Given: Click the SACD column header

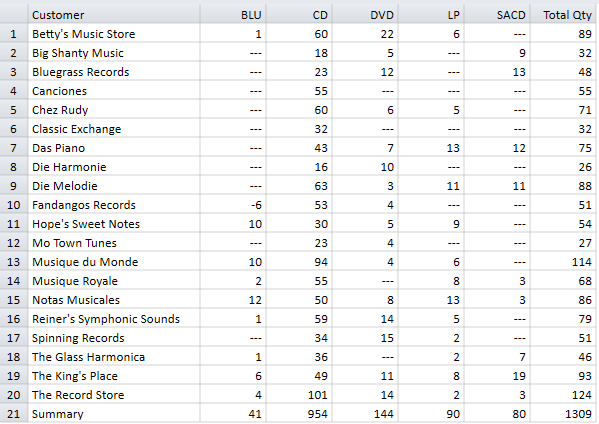Looking at the screenshot, I should tap(497, 15).
